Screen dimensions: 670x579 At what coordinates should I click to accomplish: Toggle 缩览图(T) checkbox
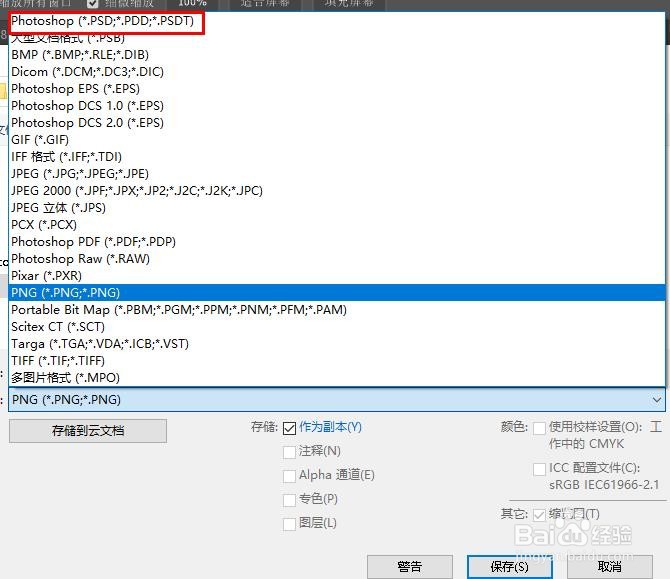539,514
